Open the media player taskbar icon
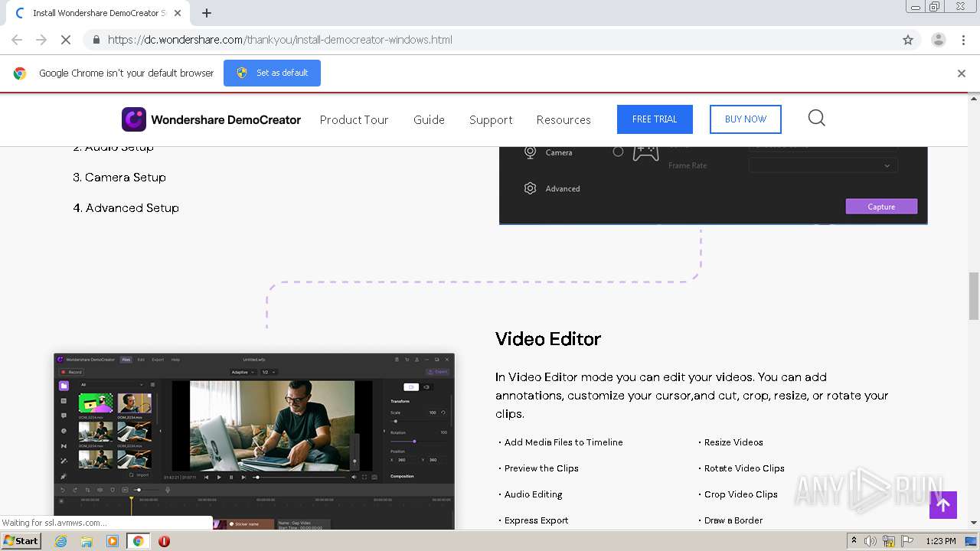Screen dimensions: 980x551 coord(113,541)
